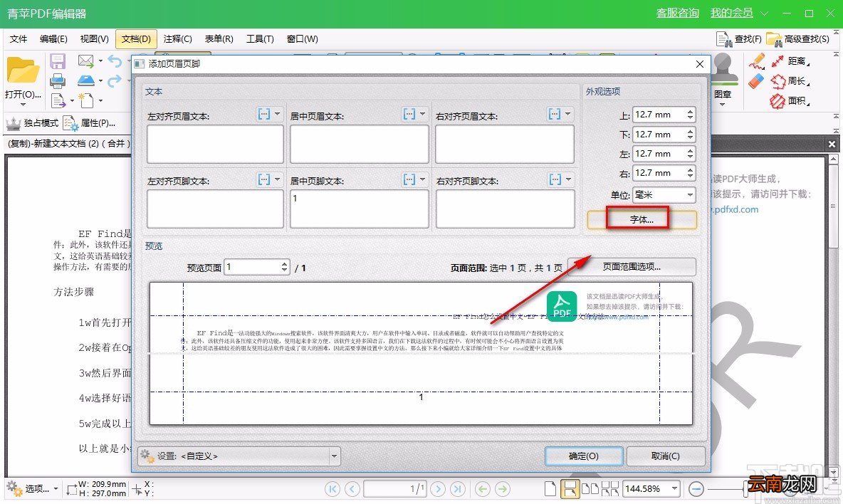
Task: Adjust the 上 top margin stepper
Action: click(x=691, y=115)
